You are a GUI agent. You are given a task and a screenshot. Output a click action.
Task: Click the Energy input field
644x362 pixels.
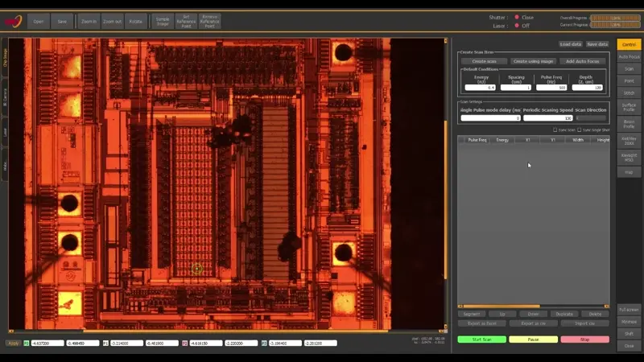480,87
